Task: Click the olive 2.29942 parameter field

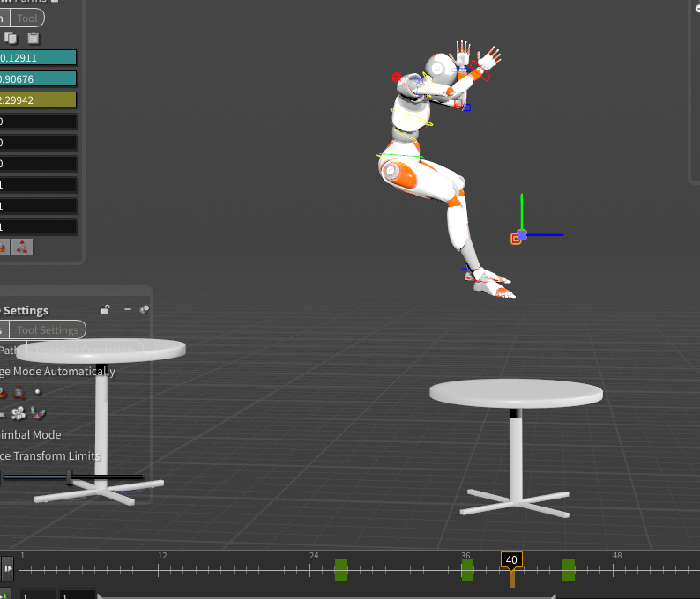Action: [x=38, y=100]
